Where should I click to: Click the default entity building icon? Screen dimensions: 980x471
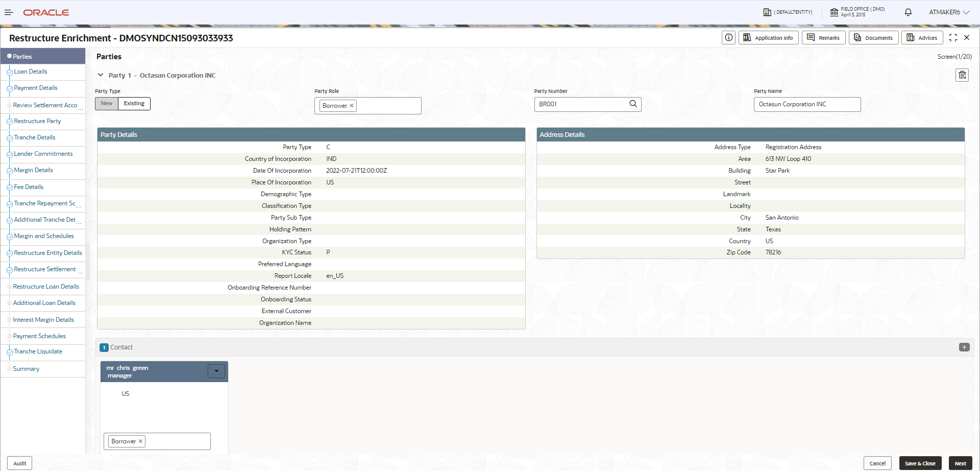pyautogui.click(x=767, y=12)
